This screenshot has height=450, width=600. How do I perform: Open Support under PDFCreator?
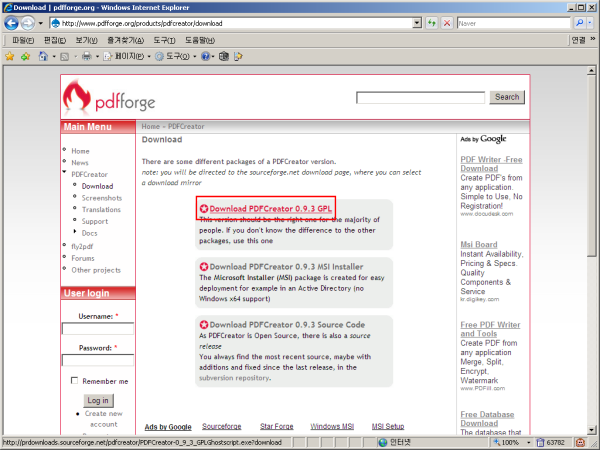pyautogui.click(x=95, y=221)
